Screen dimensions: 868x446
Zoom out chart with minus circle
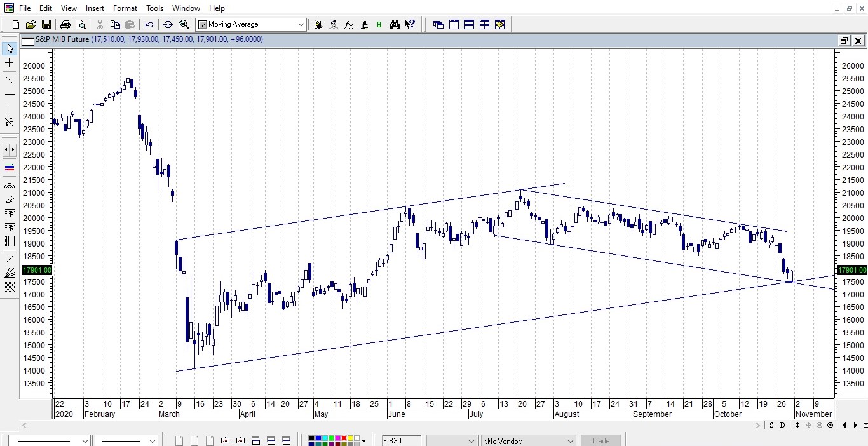point(819,425)
